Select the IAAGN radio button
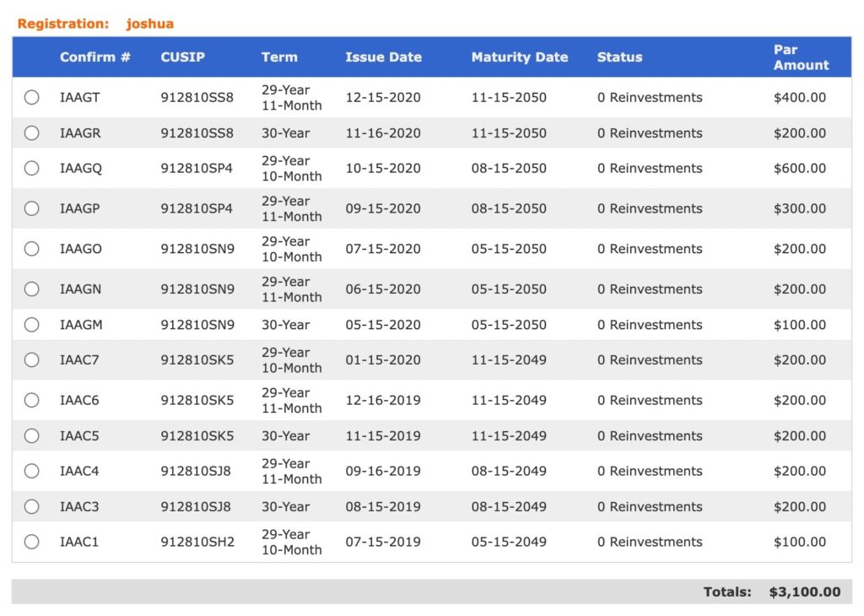This screenshot has width=864, height=616. tap(31, 289)
